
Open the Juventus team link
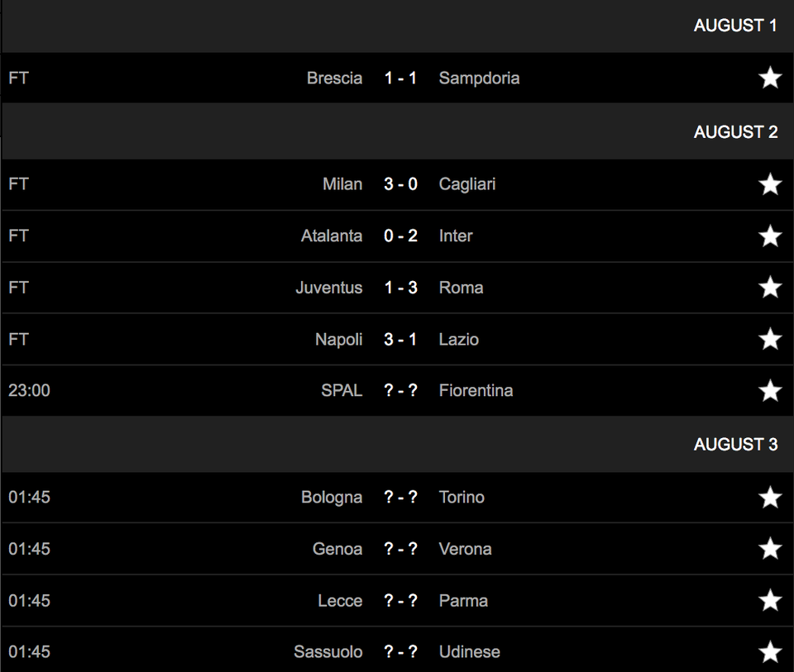pyautogui.click(x=329, y=288)
